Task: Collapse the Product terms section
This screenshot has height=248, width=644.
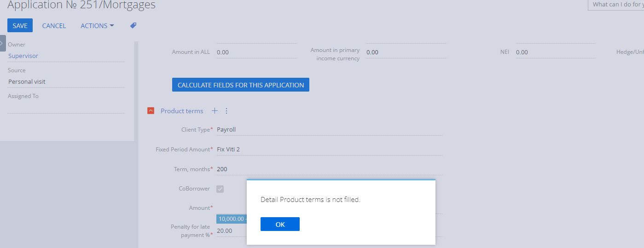Action: tap(151, 111)
